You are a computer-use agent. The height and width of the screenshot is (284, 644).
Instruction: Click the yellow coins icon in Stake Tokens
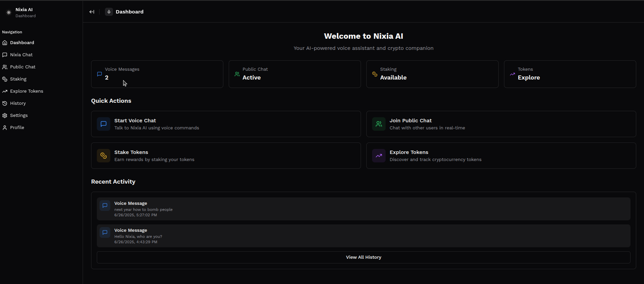[x=104, y=156]
